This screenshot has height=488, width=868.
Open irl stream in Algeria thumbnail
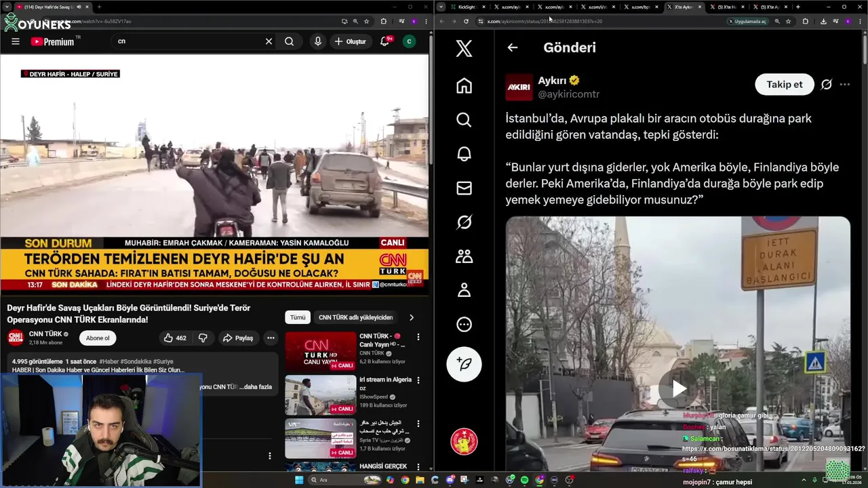tap(320, 395)
